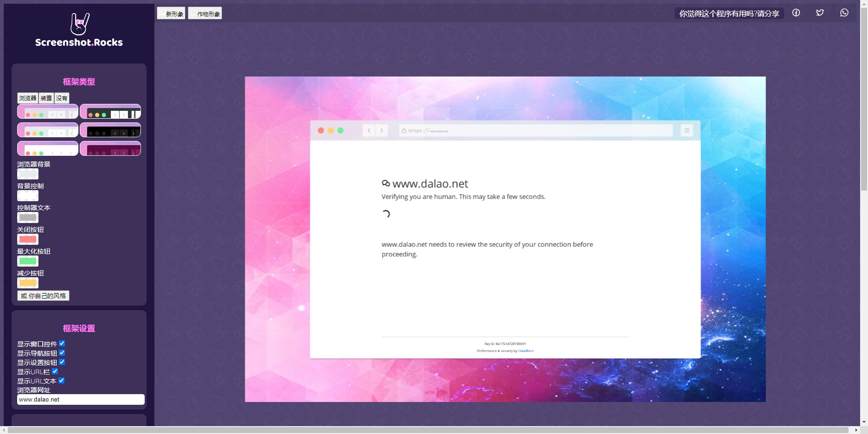
Task: Click the 浏览器网址 input field
Action: point(81,399)
